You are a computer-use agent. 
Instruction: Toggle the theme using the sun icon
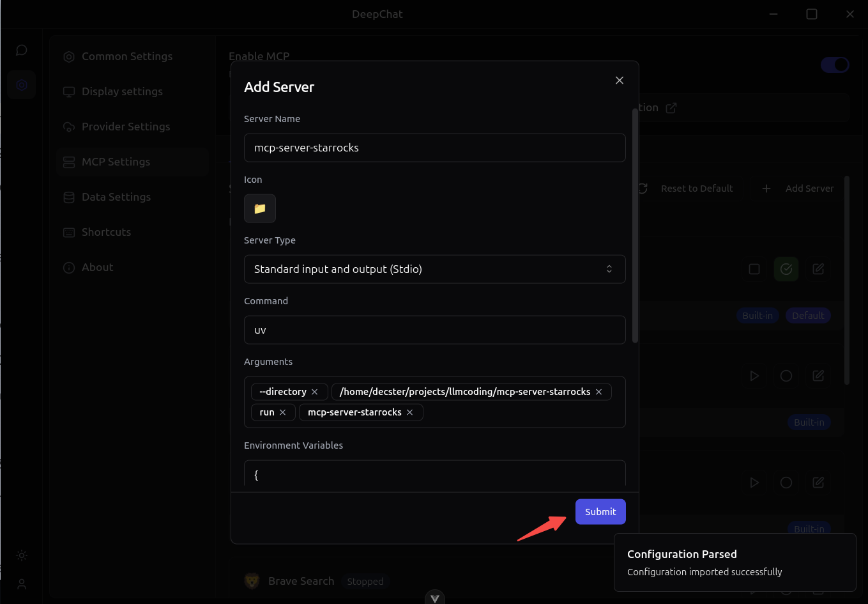[x=21, y=555]
